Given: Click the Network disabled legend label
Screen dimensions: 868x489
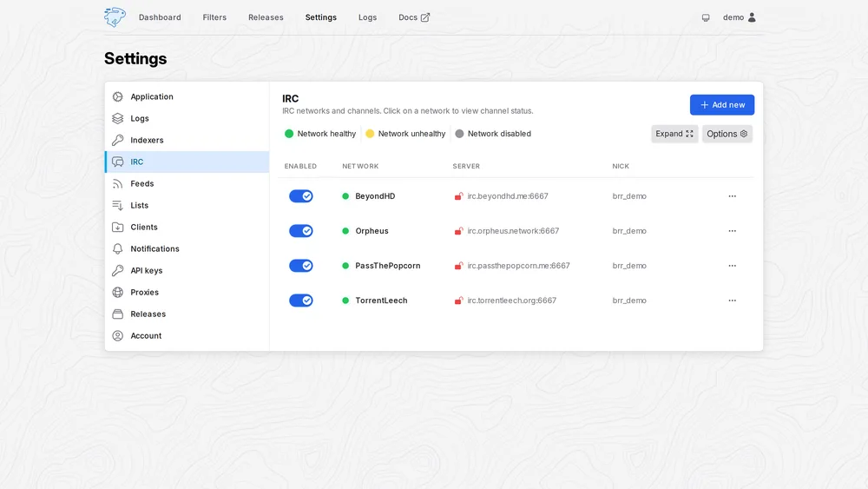Looking at the screenshot, I should (x=499, y=134).
